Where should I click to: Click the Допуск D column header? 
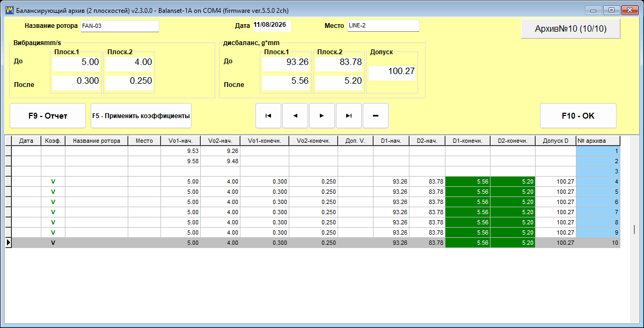pos(555,141)
